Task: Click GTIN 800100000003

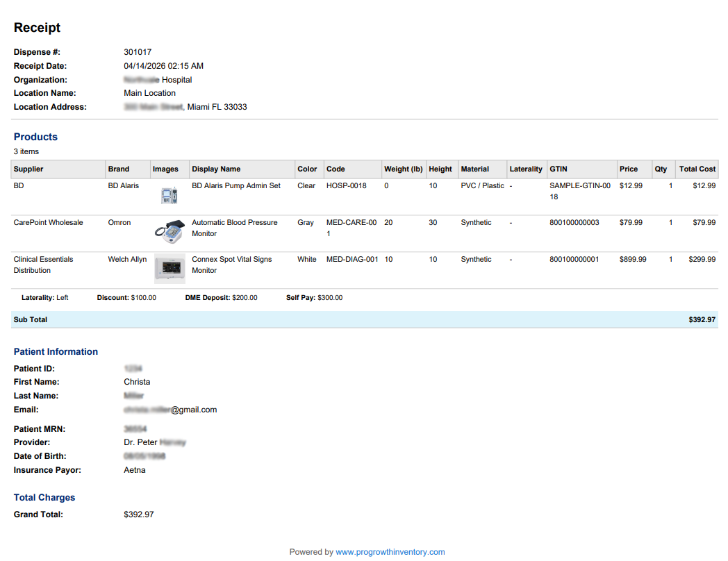Action: 574,222
